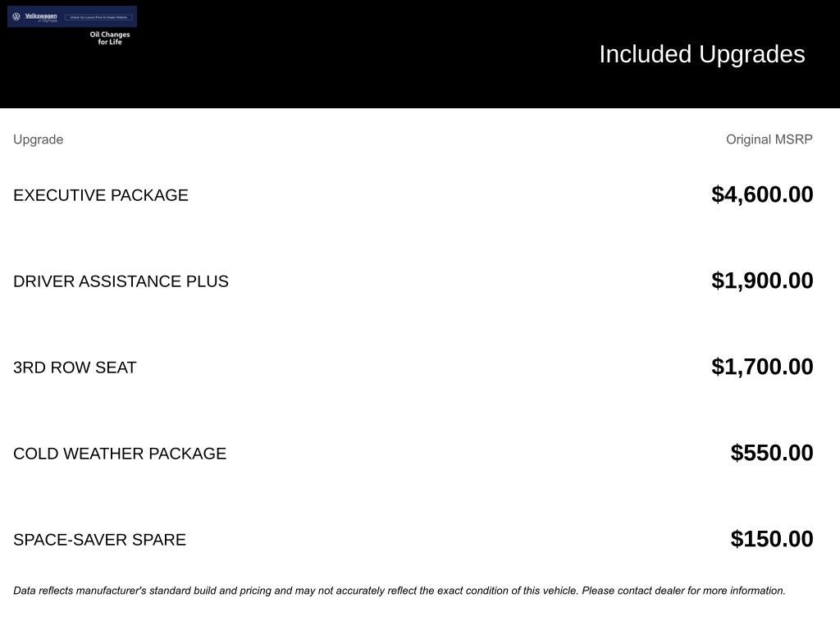This screenshot has width=840, height=630.
Task: Open the Volkswagen dealer name link
Action: 41,15
